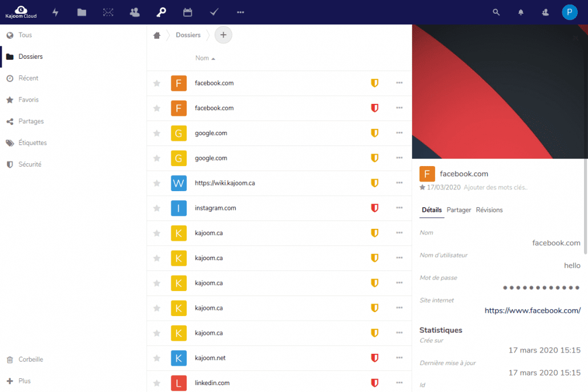Click the yellow G icon of first google.com
The width and height of the screenshot is (588, 392).
click(179, 134)
